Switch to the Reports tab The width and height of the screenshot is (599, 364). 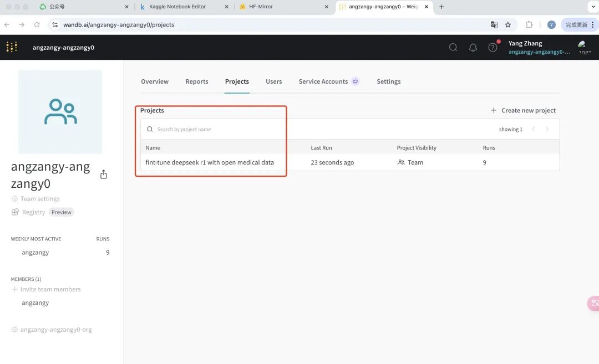coord(197,81)
